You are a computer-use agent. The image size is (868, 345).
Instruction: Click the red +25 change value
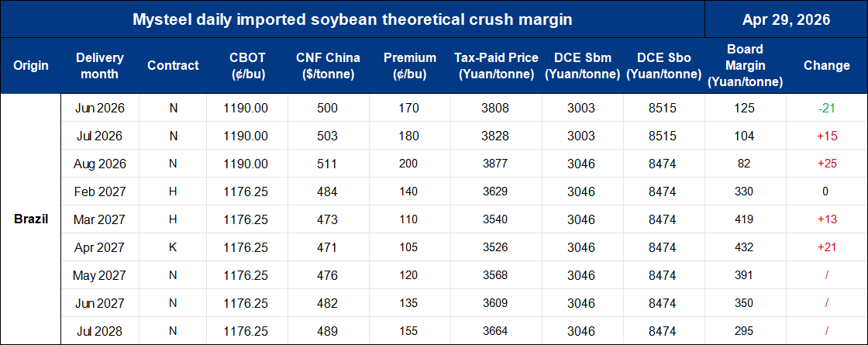[x=827, y=164]
